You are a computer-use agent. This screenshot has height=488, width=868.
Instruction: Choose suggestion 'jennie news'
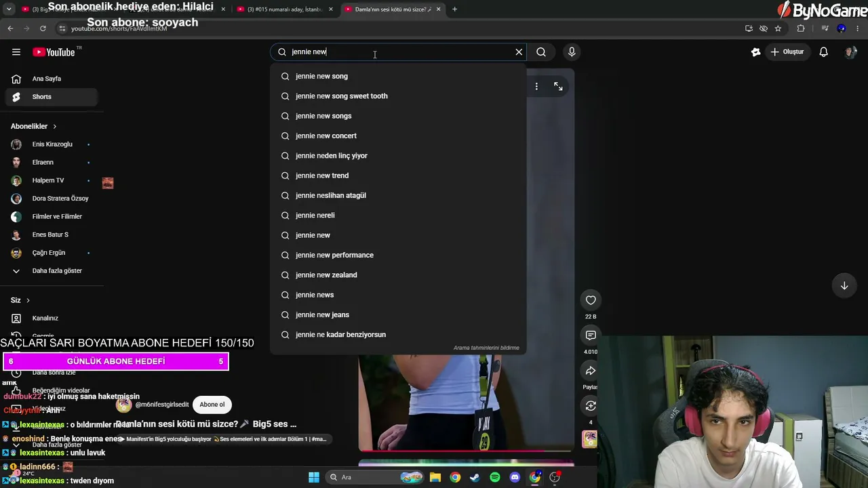click(398, 295)
